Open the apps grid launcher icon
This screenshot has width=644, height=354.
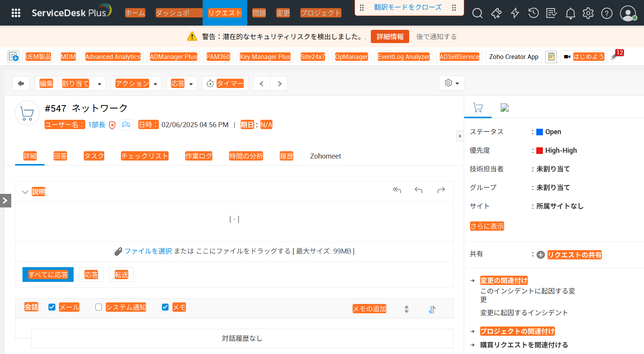pos(16,13)
